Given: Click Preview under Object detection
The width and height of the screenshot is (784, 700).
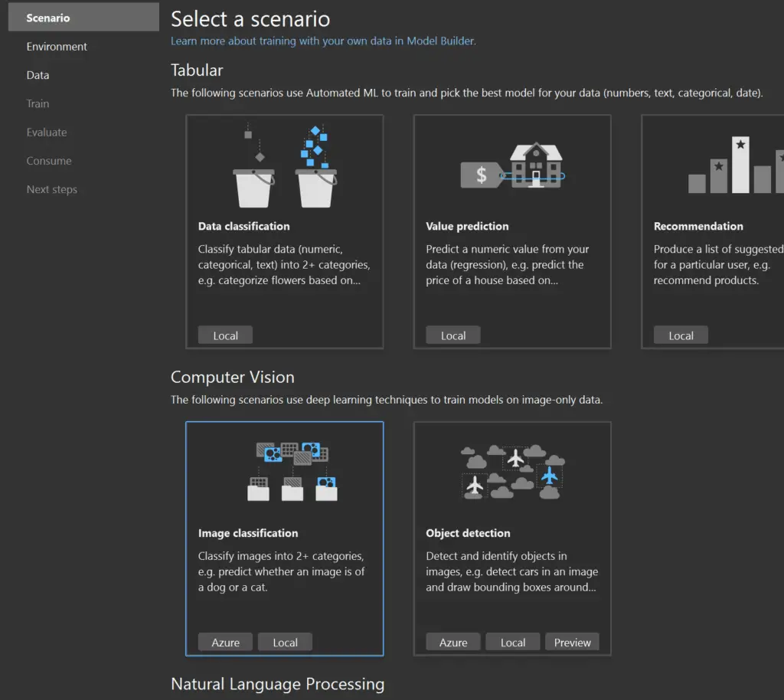Looking at the screenshot, I should pos(572,642).
